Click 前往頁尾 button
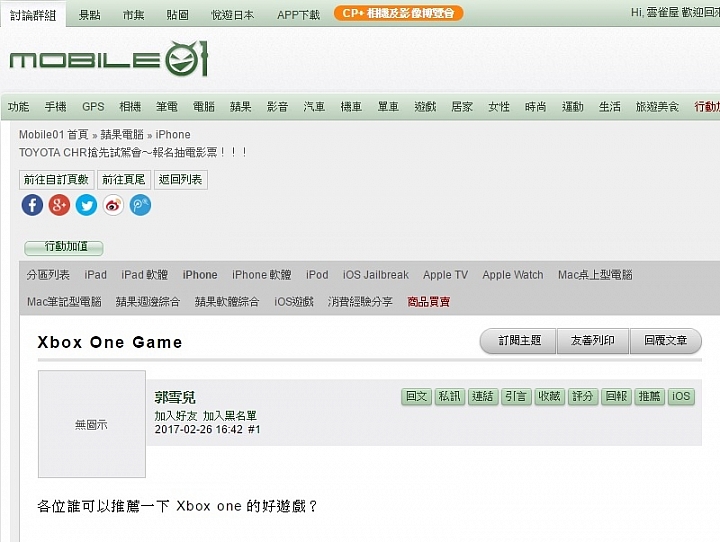This screenshot has width=720, height=542. click(124, 180)
